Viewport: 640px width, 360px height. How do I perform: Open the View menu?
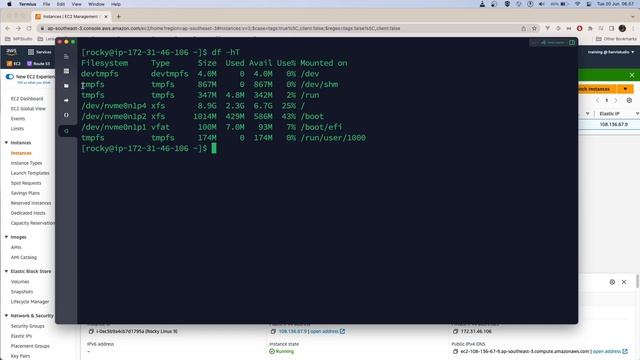click(x=76, y=4)
